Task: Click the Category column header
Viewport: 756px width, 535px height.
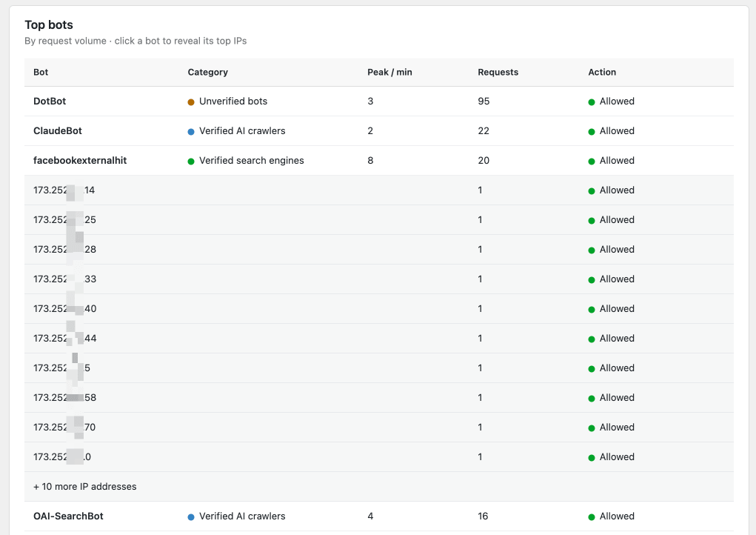Action: pos(208,73)
